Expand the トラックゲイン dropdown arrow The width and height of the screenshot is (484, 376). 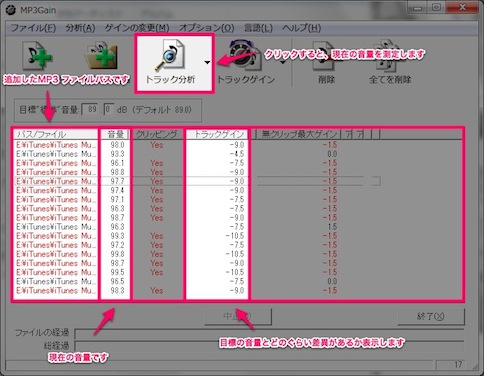[284, 62]
